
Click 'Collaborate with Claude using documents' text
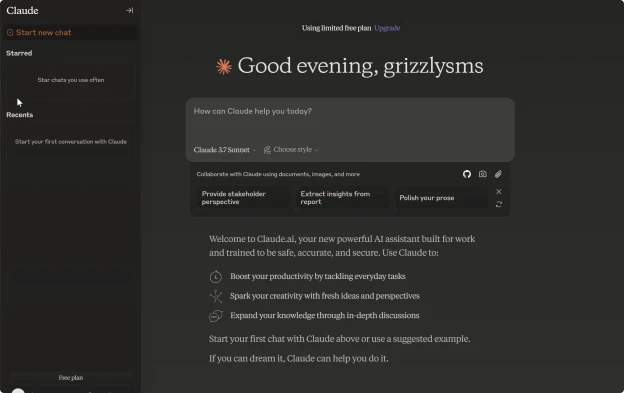coord(278,174)
